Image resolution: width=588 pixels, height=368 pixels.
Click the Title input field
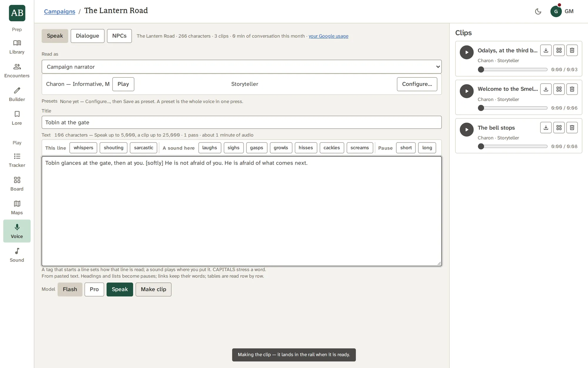241,122
